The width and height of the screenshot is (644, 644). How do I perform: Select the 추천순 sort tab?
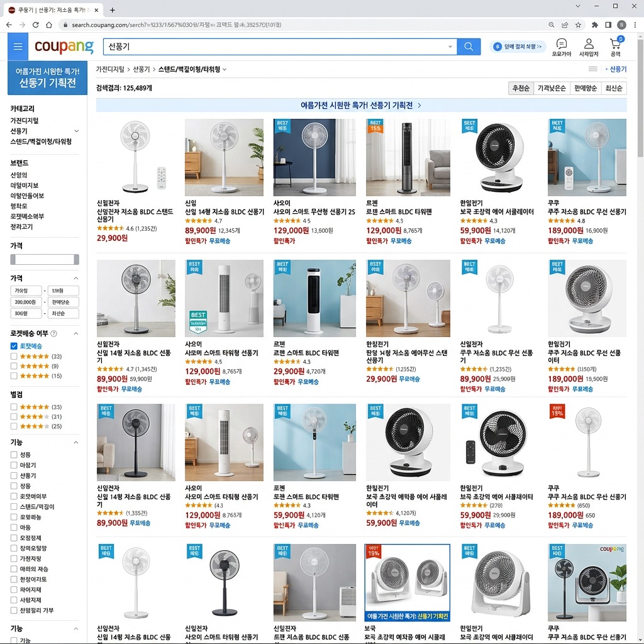click(x=521, y=88)
